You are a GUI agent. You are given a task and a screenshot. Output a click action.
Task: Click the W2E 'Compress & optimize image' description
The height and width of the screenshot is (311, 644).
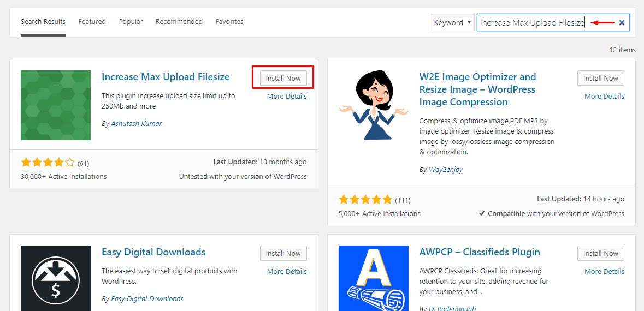487,136
